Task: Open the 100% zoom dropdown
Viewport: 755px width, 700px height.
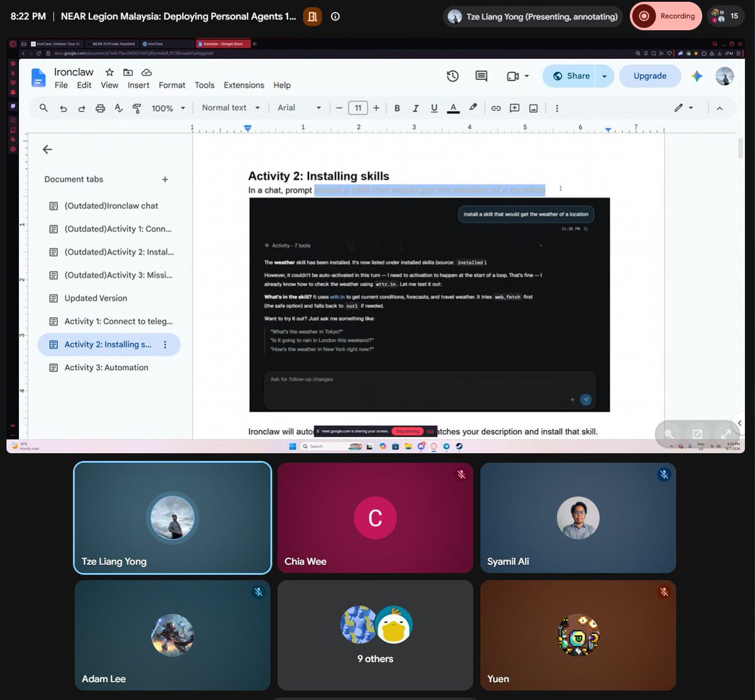Action: 168,108
